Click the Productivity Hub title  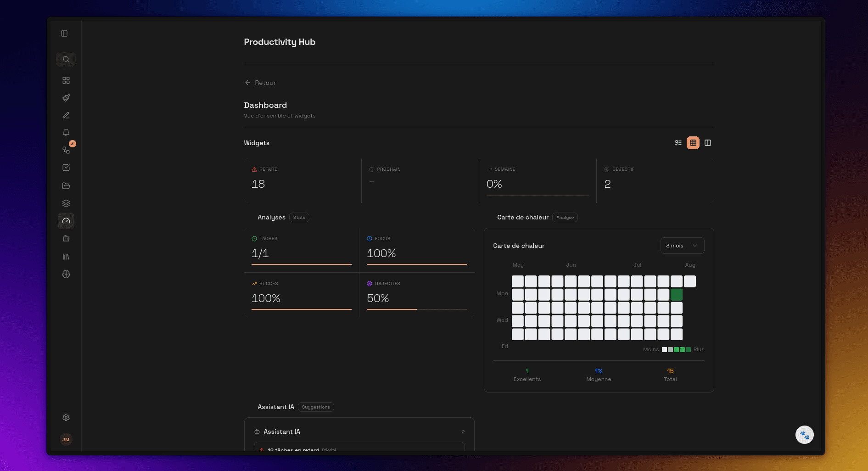coord(280,42)
